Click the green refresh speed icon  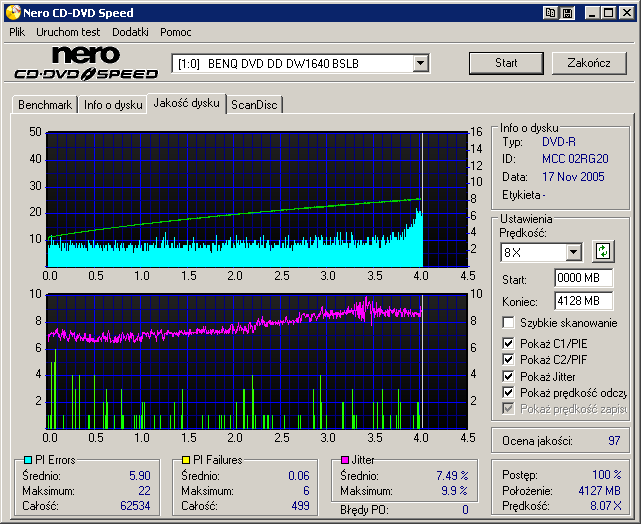[x=603, y=251]
